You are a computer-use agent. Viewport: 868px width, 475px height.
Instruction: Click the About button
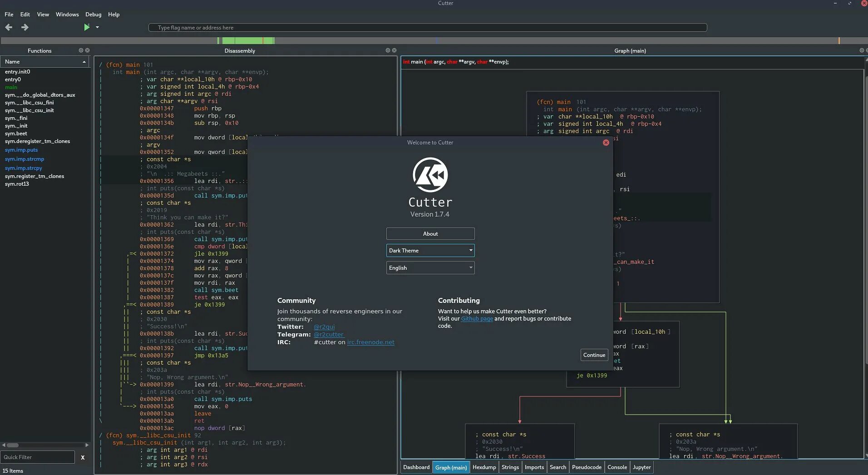coord(430,234)
